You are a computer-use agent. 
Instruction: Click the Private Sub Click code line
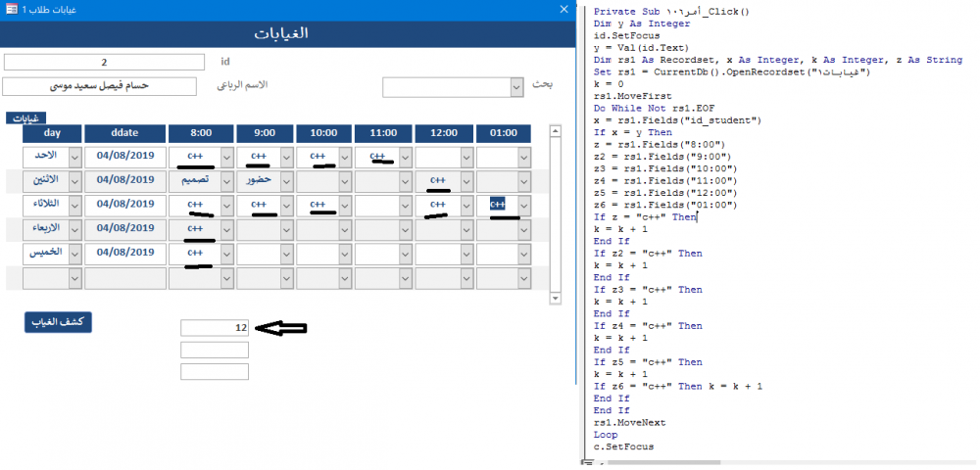coord(673,11)
